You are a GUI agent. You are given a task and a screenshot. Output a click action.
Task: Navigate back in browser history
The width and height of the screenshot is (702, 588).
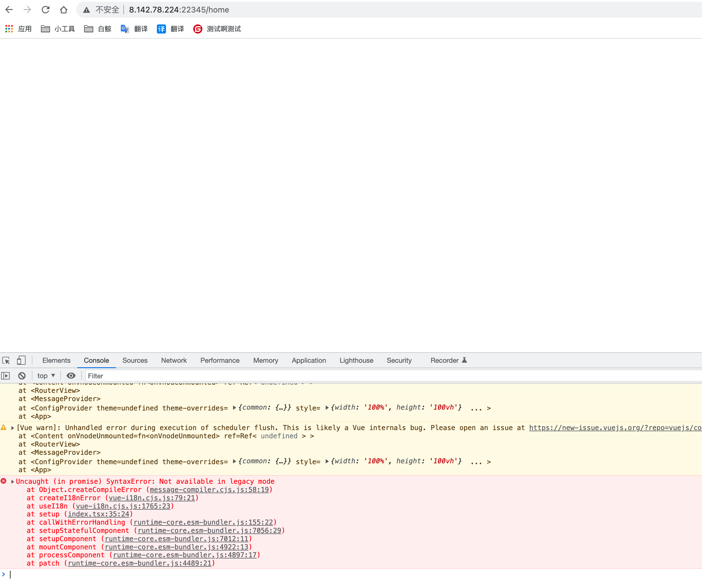tap(9, 10)
